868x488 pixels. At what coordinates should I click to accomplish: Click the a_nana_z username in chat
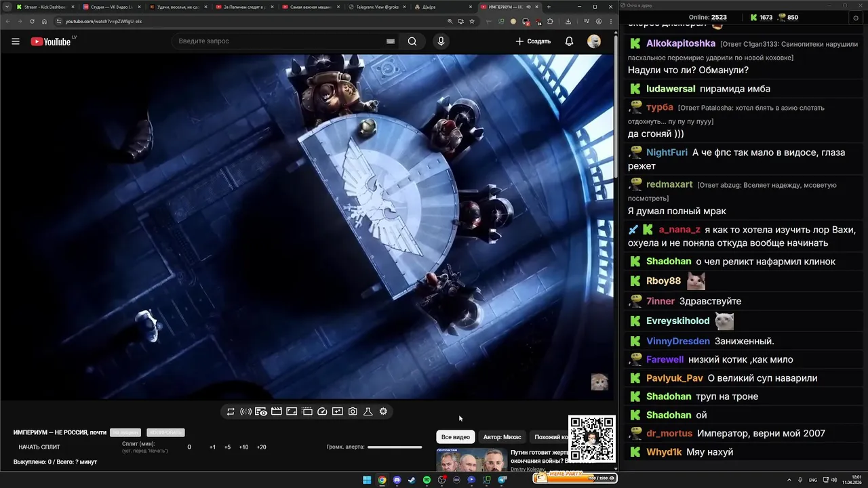click(679, 230)
